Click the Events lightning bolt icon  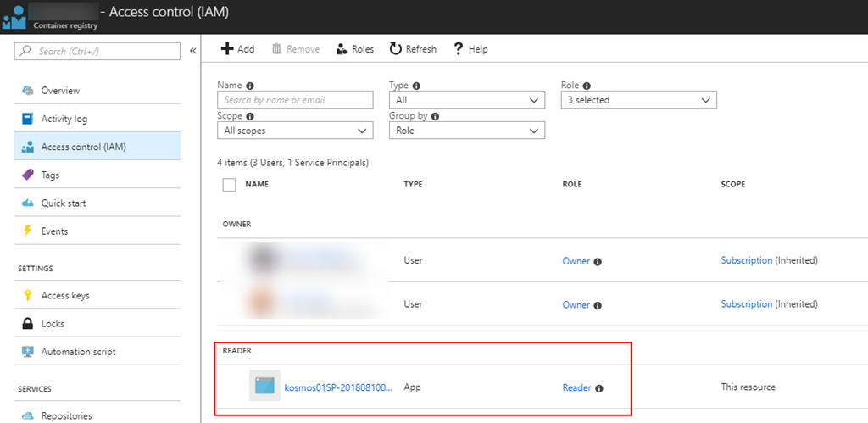pos(27,231)
